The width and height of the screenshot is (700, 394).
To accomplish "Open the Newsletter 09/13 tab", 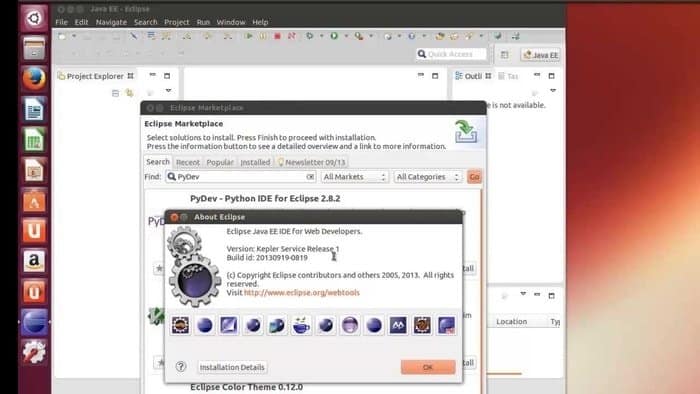I will (311, 162).
